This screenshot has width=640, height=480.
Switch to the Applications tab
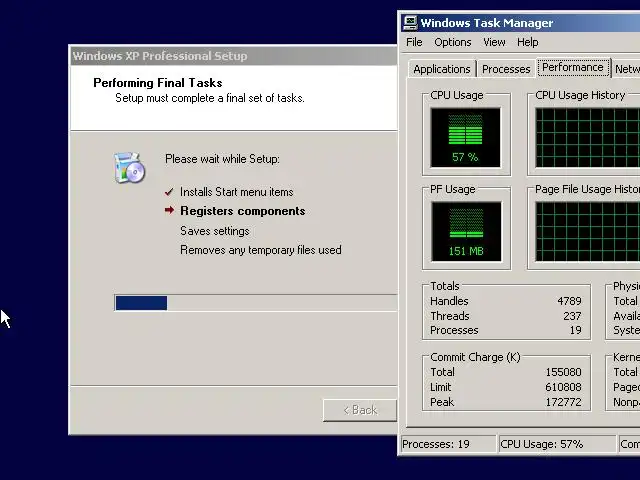point(442,69)
